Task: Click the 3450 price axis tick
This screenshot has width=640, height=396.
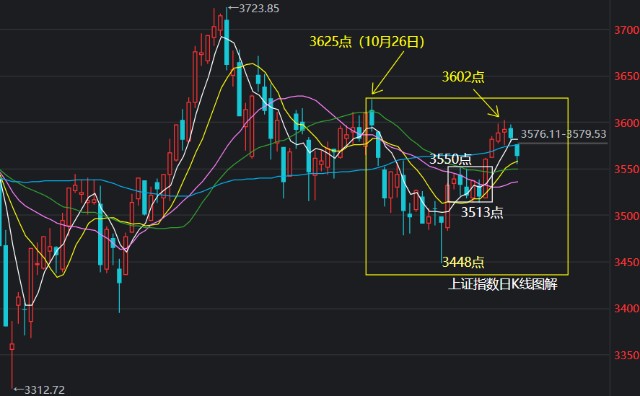Action: [627, 262]
